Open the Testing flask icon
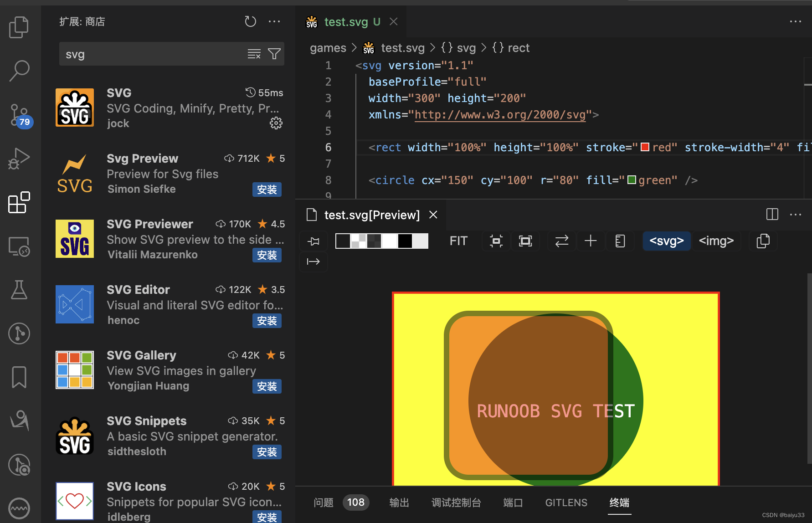Viewport: 812px width, 523px height. tap(19, 290)
